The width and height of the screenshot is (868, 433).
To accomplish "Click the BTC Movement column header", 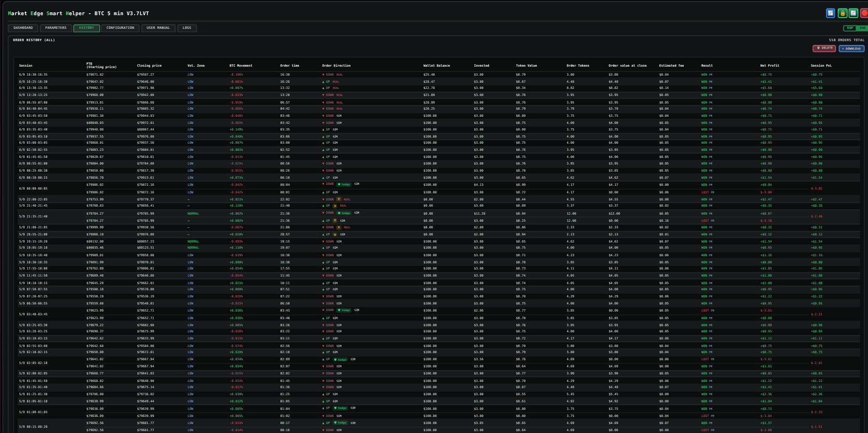I will click(241, 66).
